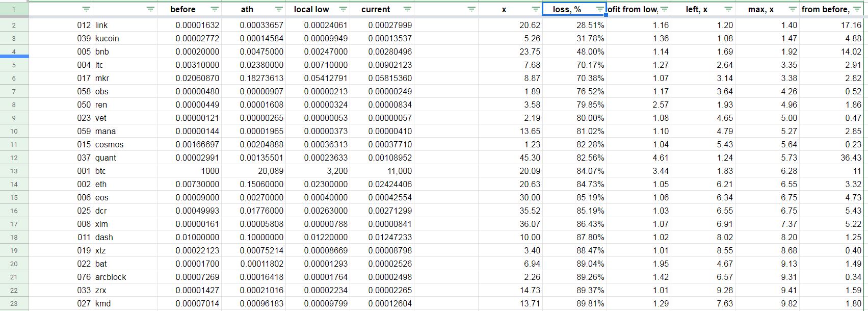This screenshot has height=311, width=868.
Task: Click the 'quant' coin name cell
Action: (x=125, y=158)
